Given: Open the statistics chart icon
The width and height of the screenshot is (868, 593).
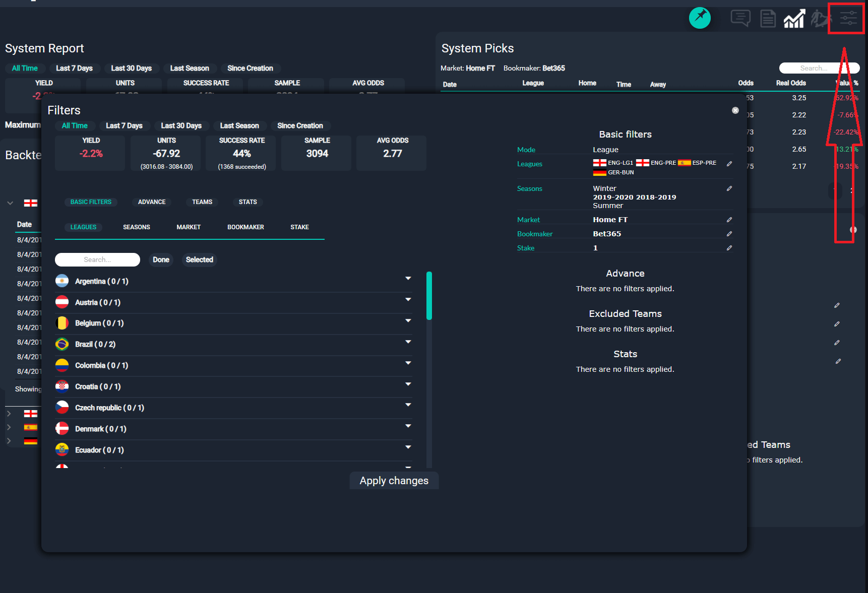Looking at the screenshot, I should point(794,18).
